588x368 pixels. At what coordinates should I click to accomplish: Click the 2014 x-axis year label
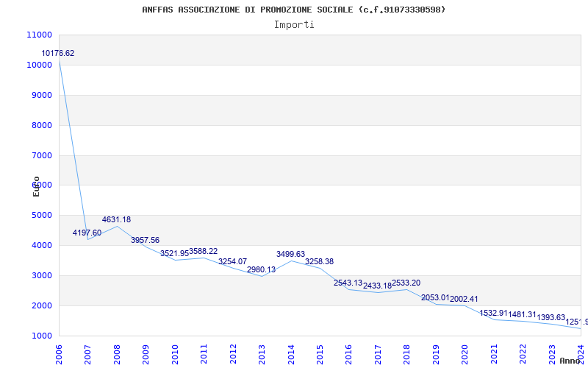[291, 354]
